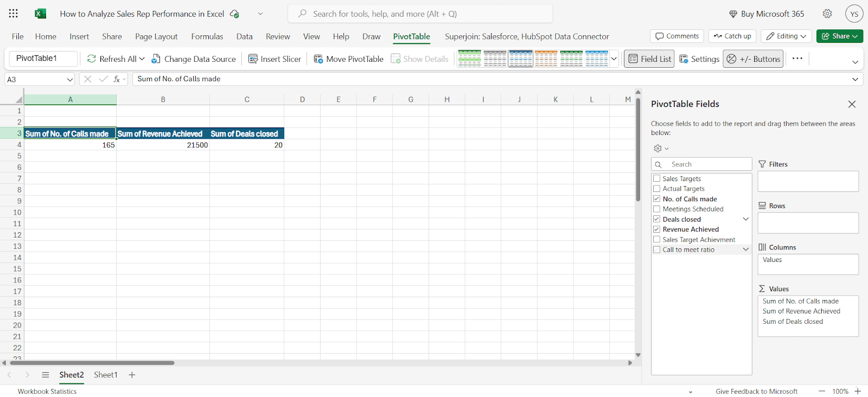Image resolution: width=868 pixels, height=397 pixels.
Task: Click the select all corner triangle
Action: 19,100
